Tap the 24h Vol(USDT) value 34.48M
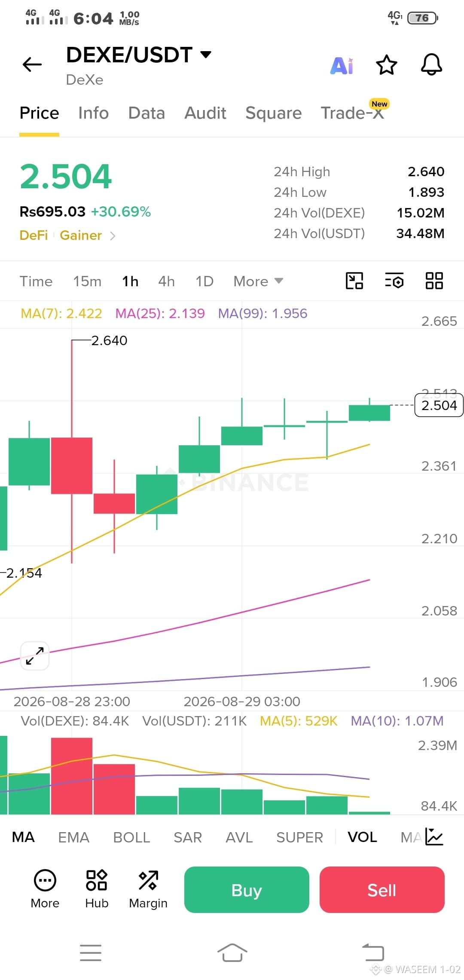 click(420, 233)
